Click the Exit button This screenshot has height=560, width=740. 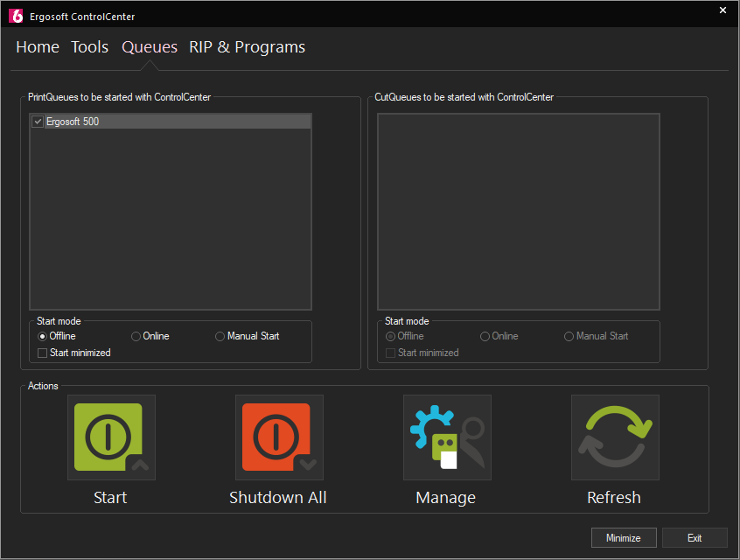[695, 538]
